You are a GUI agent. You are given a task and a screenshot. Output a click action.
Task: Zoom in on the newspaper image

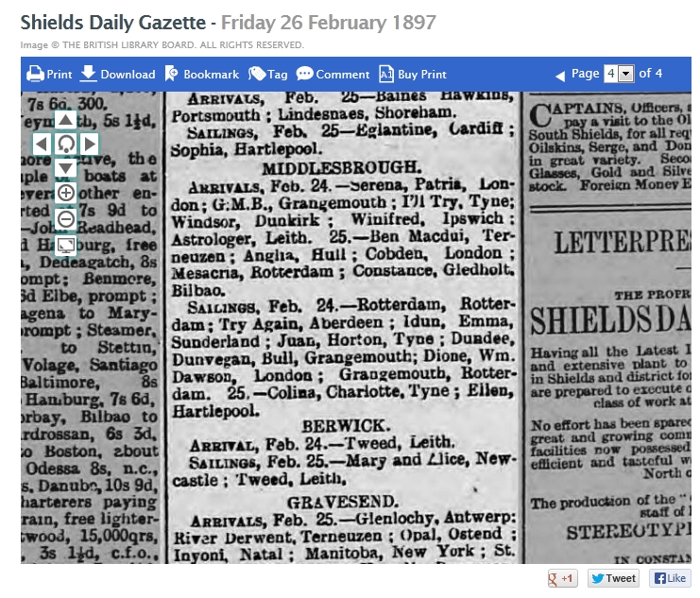click(65, 194)
